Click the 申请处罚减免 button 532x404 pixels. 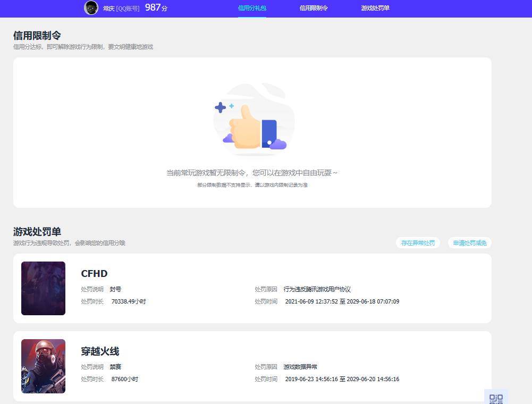[469, 242]
